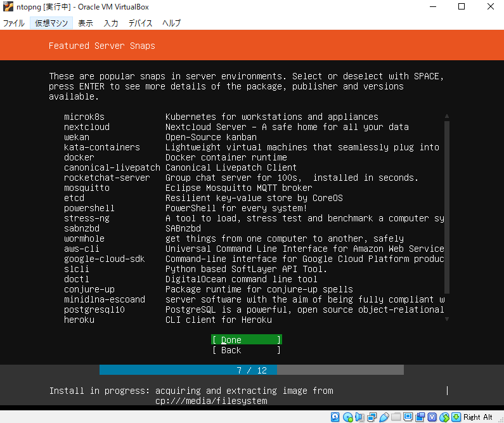Click the Done button
This screenshot has height=423, width=504.
tap(247, 340)
